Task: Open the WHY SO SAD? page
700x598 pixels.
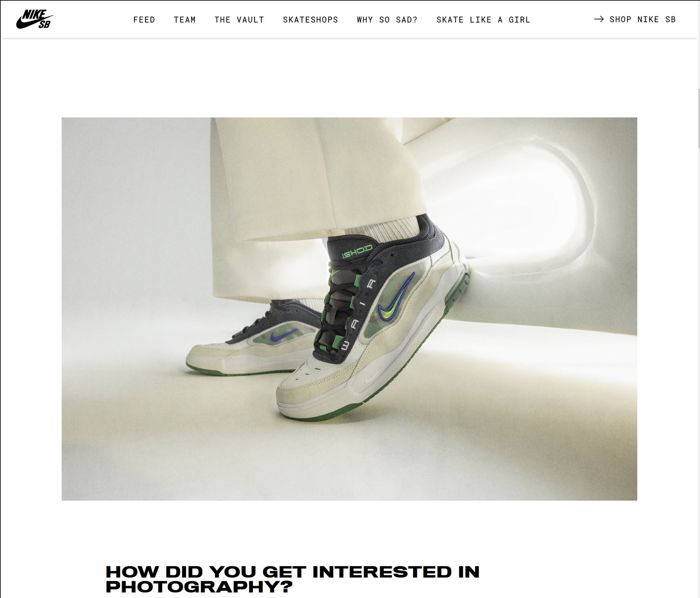Action: pyautogui.click(x=387, y=20)
